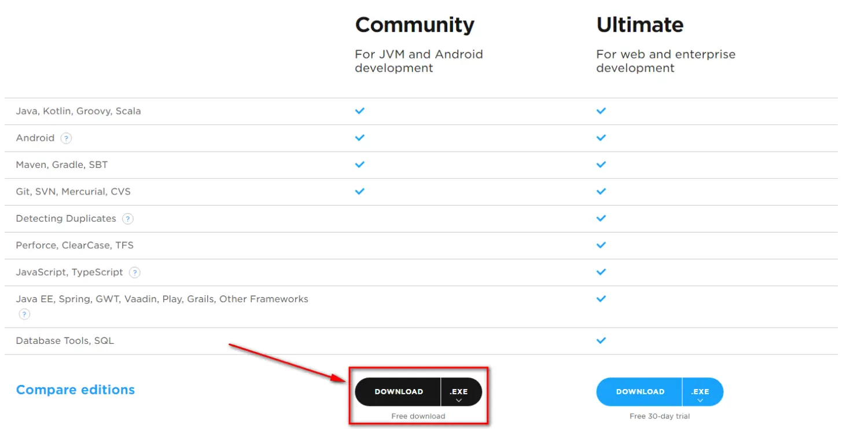
Task: Download the Community edition
Action: 398,392
